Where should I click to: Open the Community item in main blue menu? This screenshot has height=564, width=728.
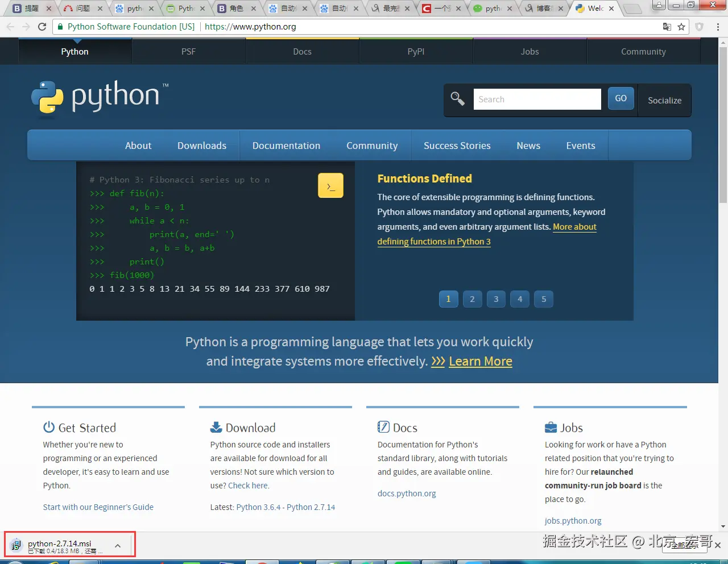372,146
